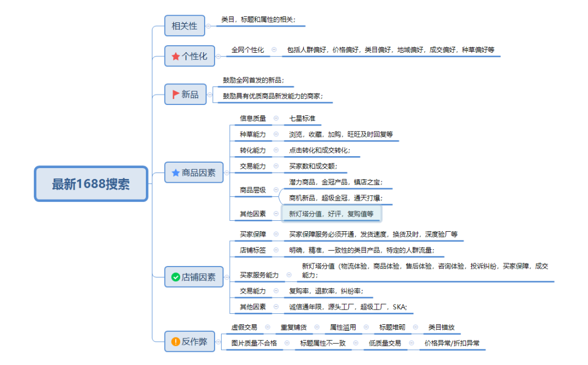
Task: Collapse the 相关性 branch toggle
Action: (x=209, y=26)
